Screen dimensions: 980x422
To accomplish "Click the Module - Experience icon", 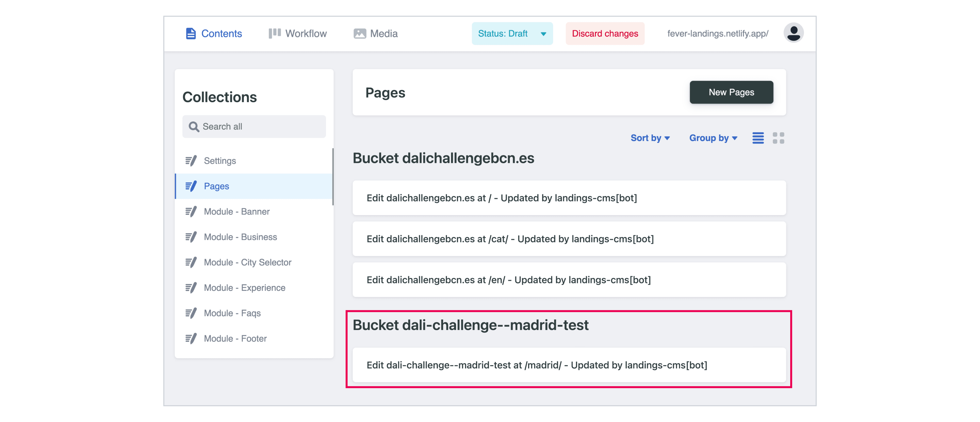I will [191, 288].
